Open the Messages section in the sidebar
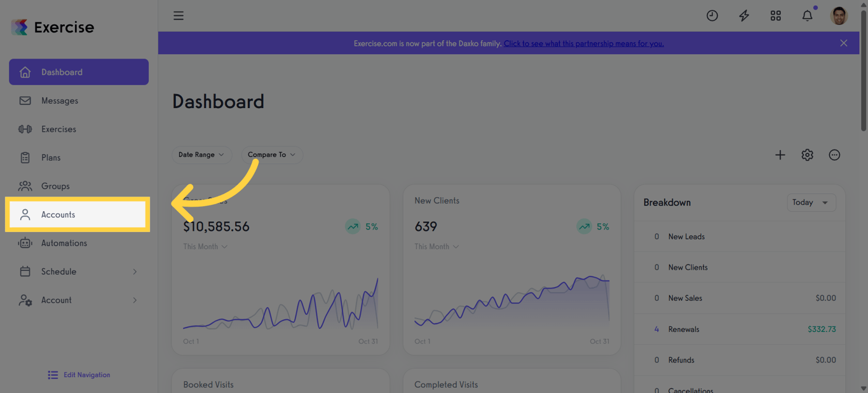This screenshot has height=393, width=868. (59, 100)
